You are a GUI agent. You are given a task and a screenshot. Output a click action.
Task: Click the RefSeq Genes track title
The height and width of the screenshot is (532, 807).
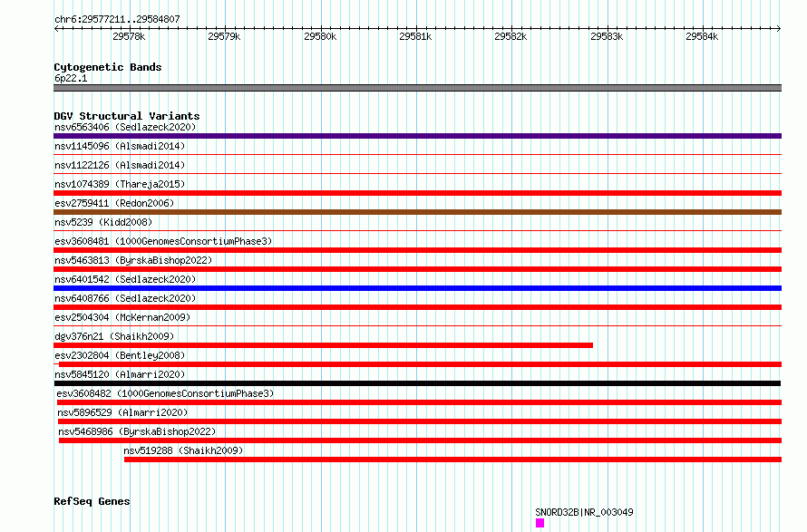click(x=92, y=501)
